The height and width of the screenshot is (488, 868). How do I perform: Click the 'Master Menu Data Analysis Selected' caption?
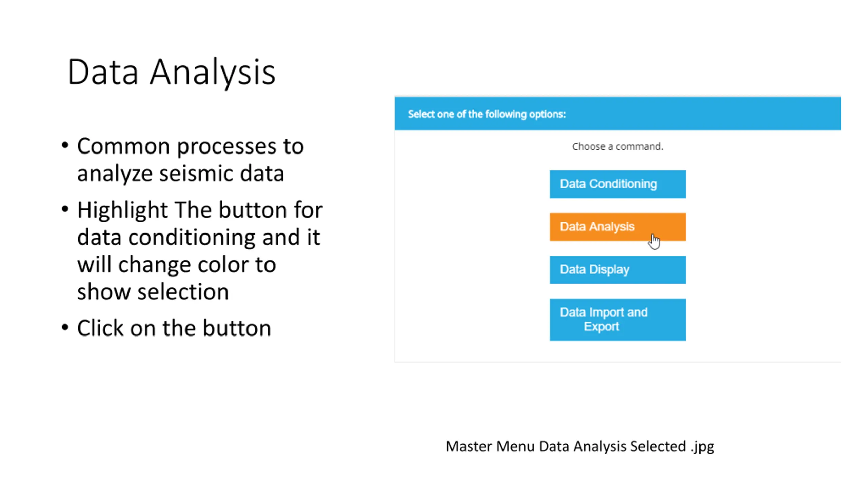pos(565,446)
